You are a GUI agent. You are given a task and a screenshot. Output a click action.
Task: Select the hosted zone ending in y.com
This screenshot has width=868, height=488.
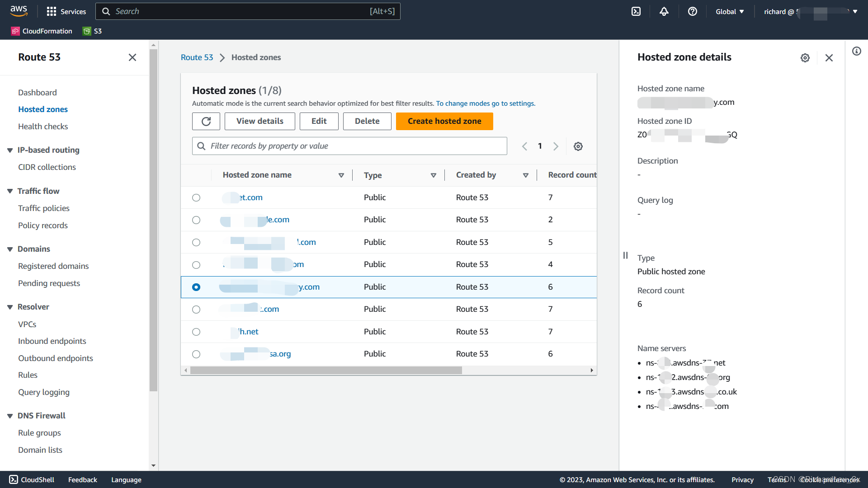(x=196, y=287)
